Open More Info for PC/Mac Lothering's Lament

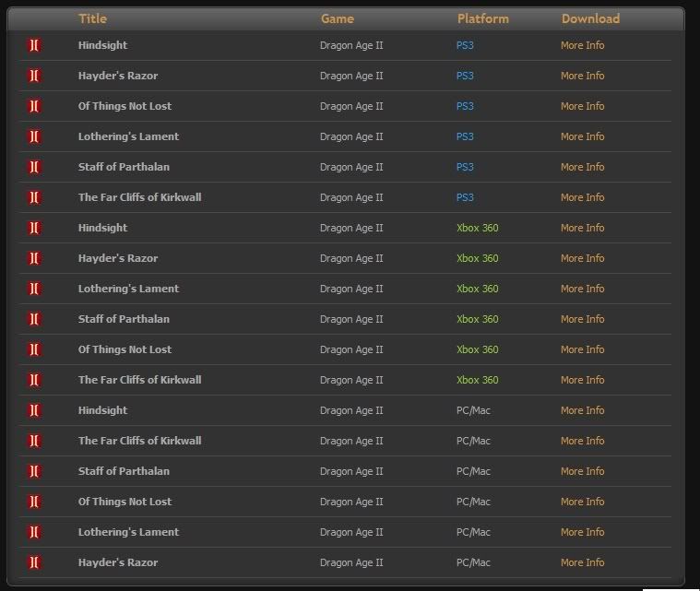(583, 532)
